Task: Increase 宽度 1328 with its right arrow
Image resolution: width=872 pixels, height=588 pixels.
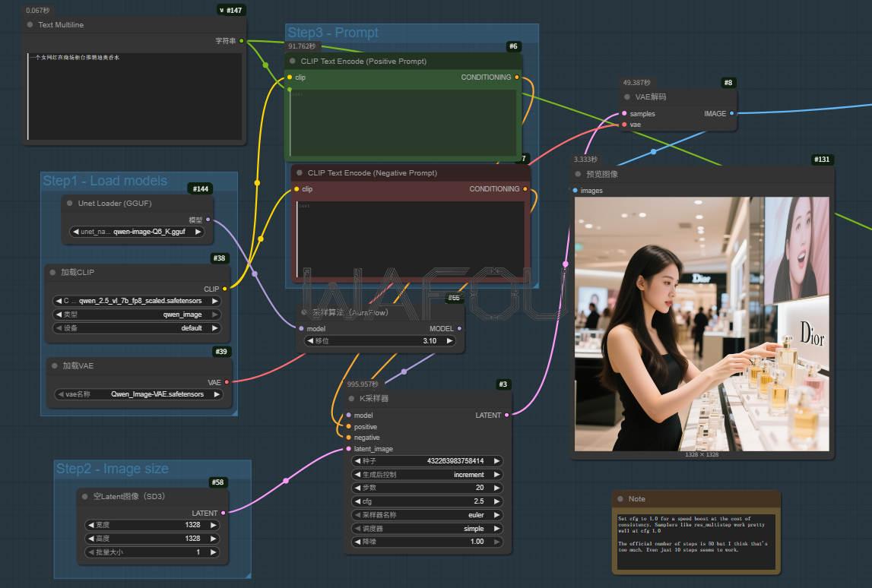Action: pos(213,525)
